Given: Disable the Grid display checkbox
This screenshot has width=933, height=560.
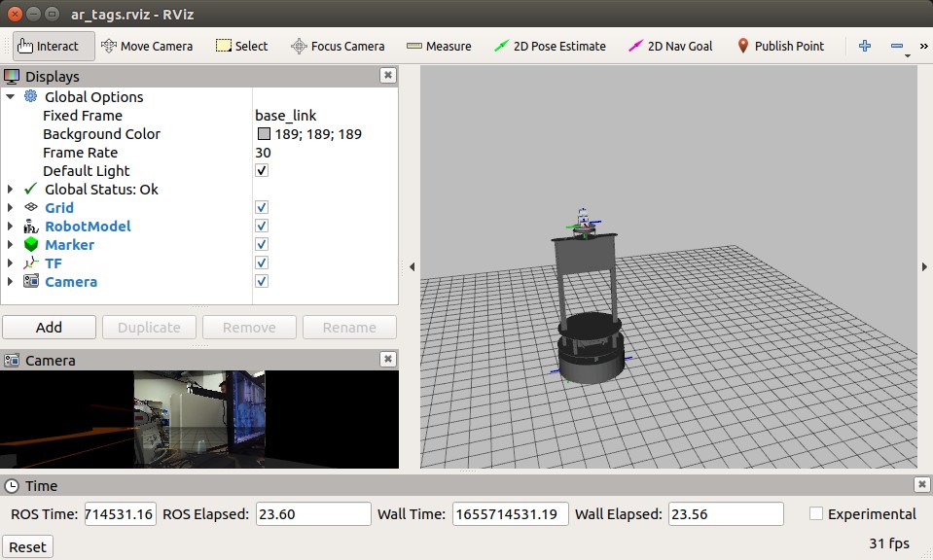Looking at the screenshot, I should tap(261, 207).
